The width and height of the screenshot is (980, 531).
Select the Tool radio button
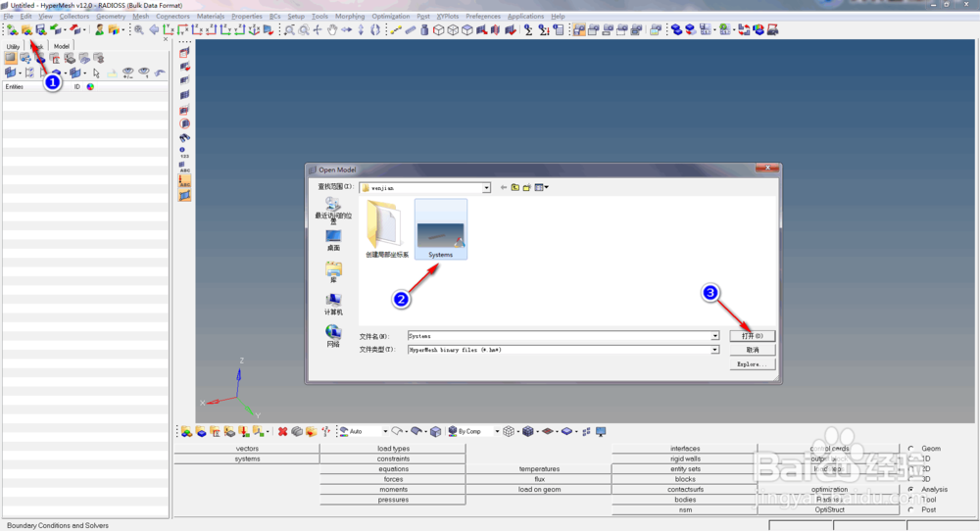click(911, 499)
